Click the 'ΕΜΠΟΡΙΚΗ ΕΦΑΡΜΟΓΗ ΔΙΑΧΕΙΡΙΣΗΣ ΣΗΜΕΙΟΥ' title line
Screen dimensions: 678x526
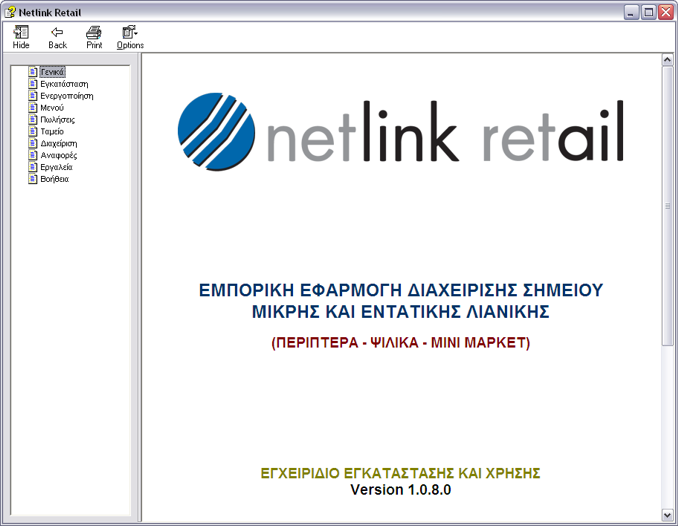click(401, 290)
